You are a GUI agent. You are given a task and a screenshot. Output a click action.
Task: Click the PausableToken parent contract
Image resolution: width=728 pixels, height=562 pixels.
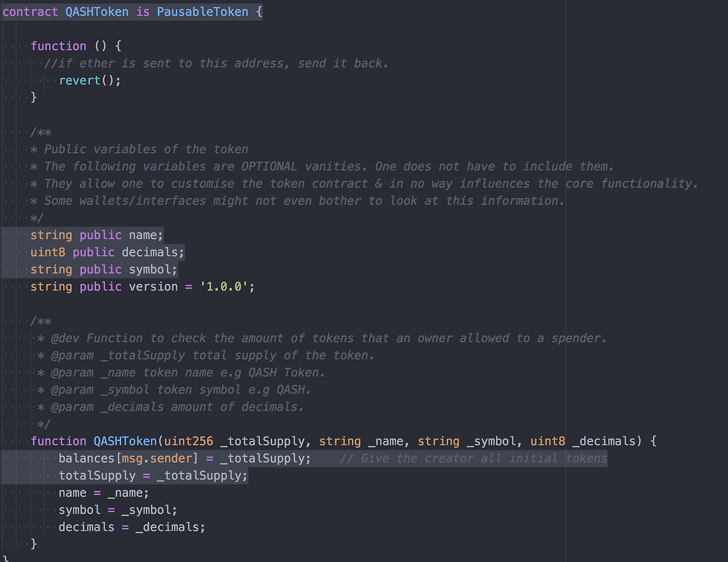[202, 11]
